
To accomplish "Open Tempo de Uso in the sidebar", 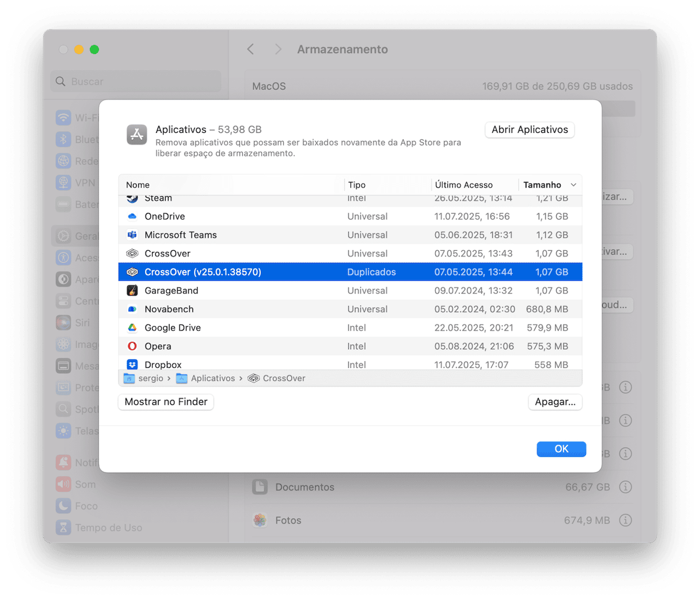I will [x=136, y=528].
